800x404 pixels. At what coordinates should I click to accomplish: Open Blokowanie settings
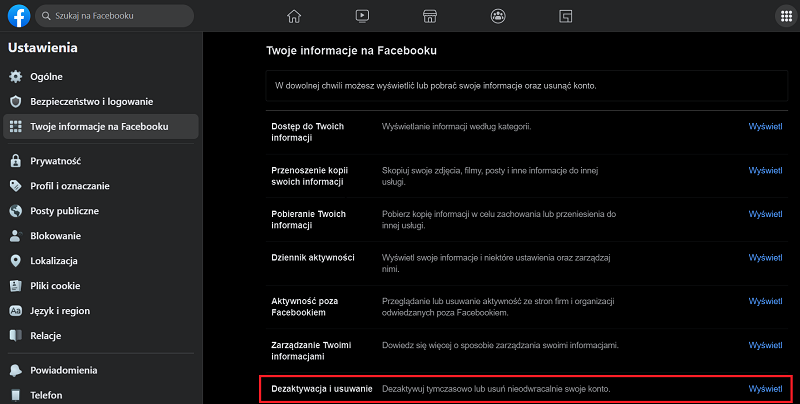[101, 236]
